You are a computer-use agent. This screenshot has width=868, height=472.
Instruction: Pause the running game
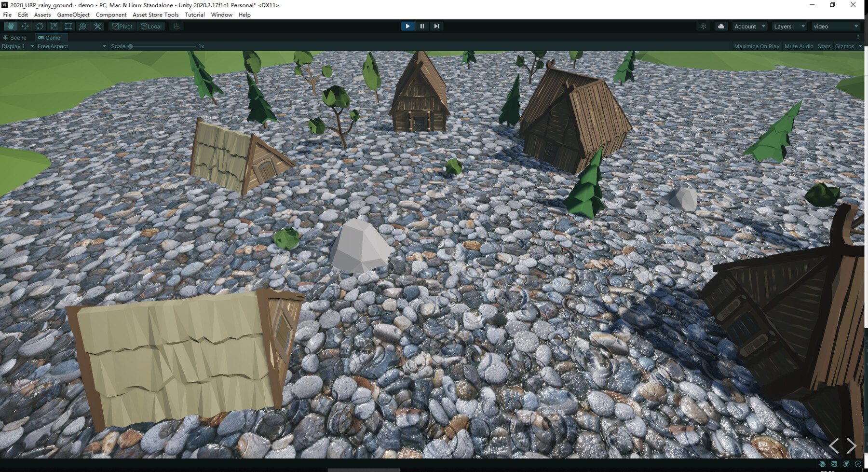pyautogui.click(x=422, y=26)
